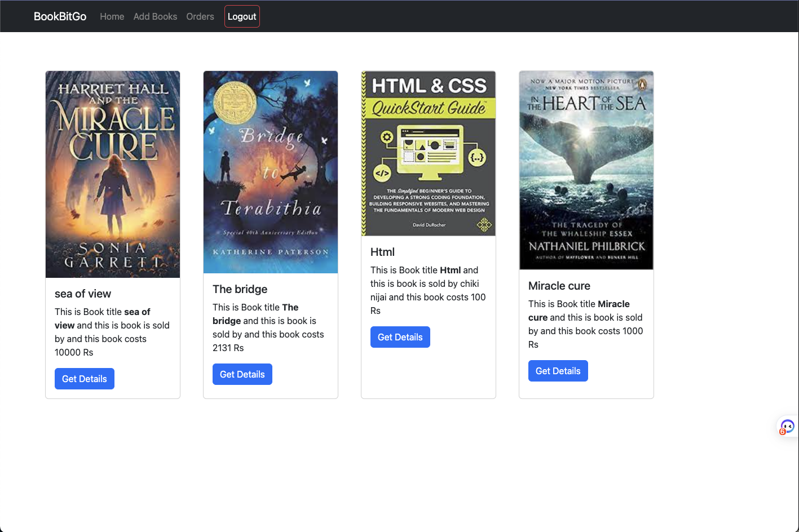
Task: Click the description mentioning 1000 Rs
Action: [x=586, y=324]
